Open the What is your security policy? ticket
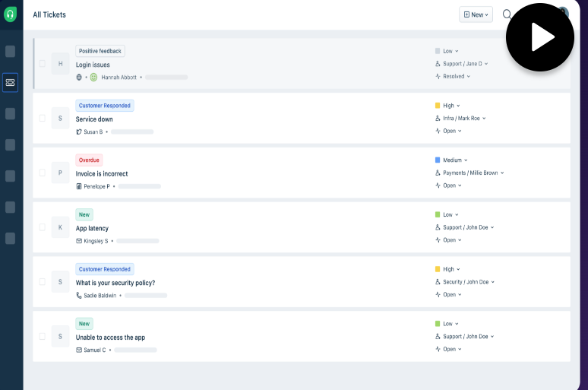 pos(115,283)
